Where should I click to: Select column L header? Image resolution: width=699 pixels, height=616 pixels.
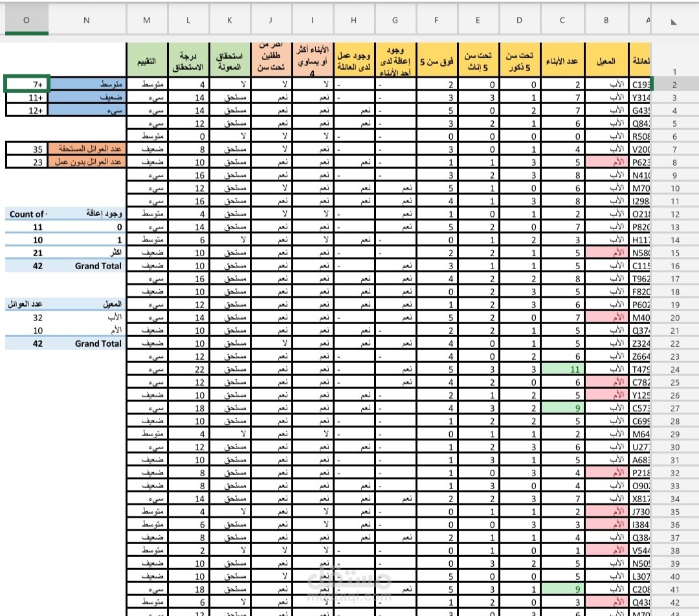tap(188, 20)
